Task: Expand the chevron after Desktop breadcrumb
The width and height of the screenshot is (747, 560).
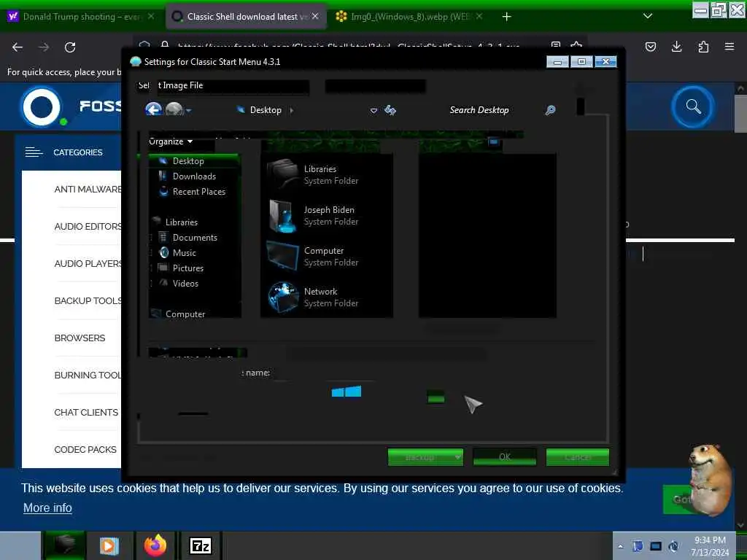Action: (292, 110)
